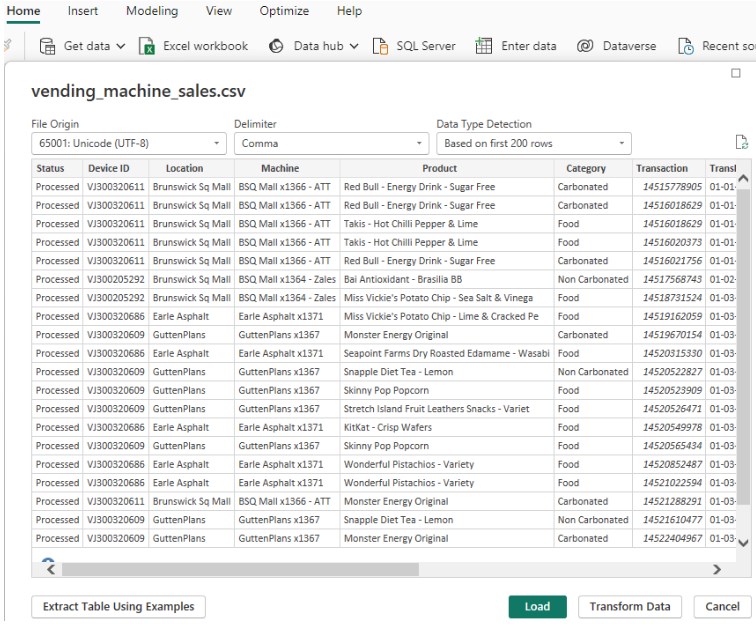Viewport: 756px width, 624px height.
Task: Click the scroll-left arrow of table
Action: [x=51, y=570]
